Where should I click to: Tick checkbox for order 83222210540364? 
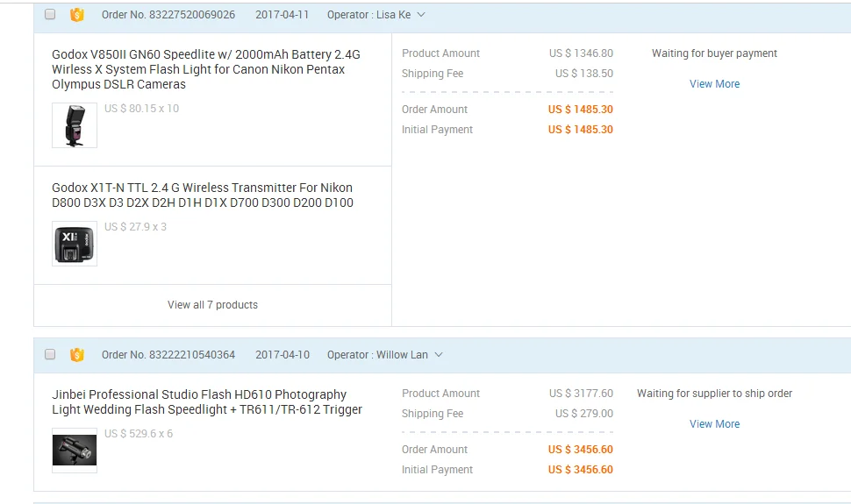click(50, 355)
